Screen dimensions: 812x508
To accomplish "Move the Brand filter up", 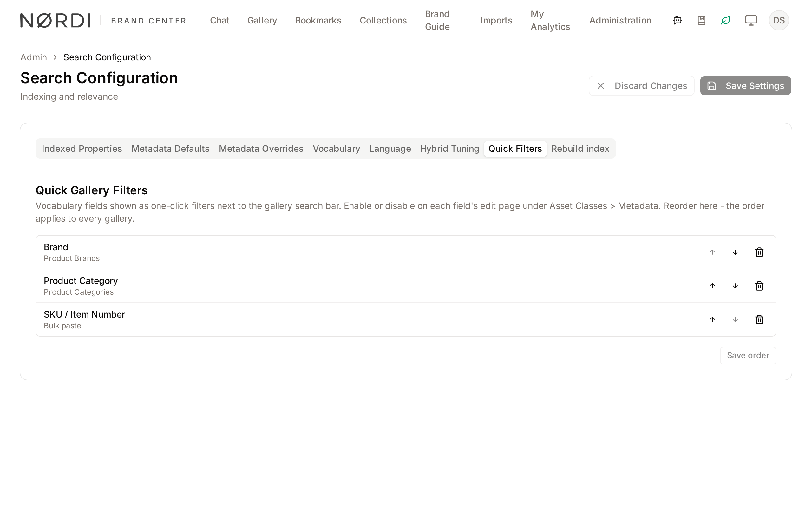I will tap(712, 252).
